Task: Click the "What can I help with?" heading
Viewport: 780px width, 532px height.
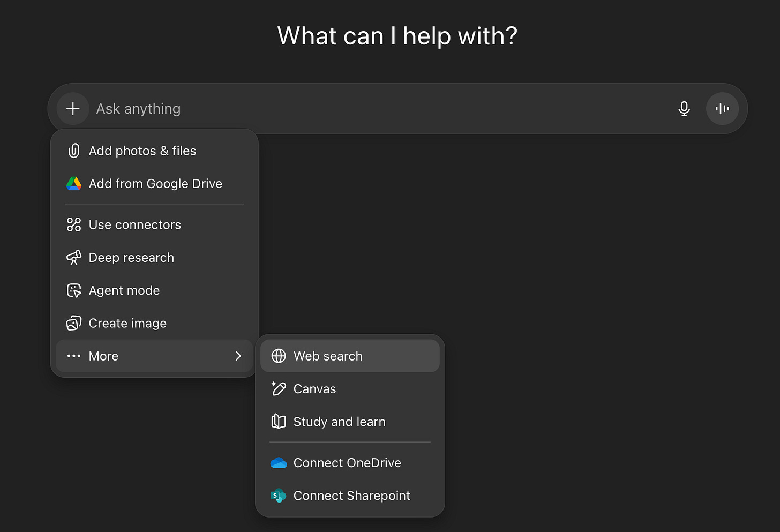Action: coord(397,36)
